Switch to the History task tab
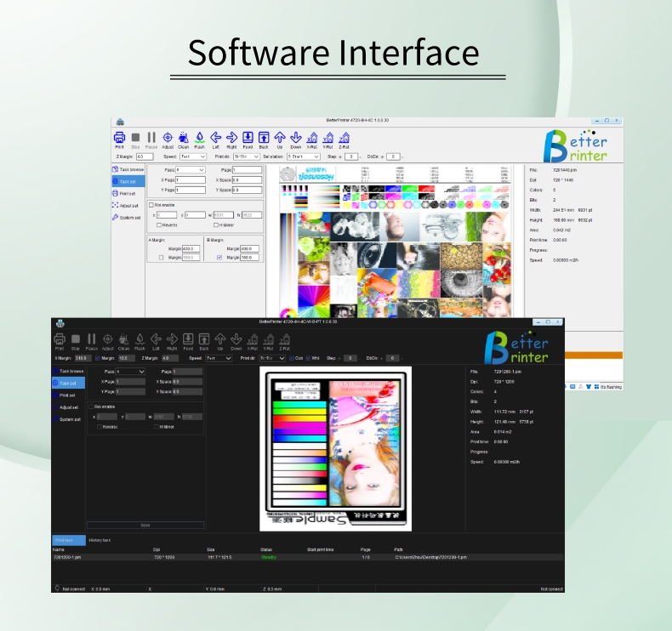672x631 pixels. pyautogui.click(x=100, y=540)
